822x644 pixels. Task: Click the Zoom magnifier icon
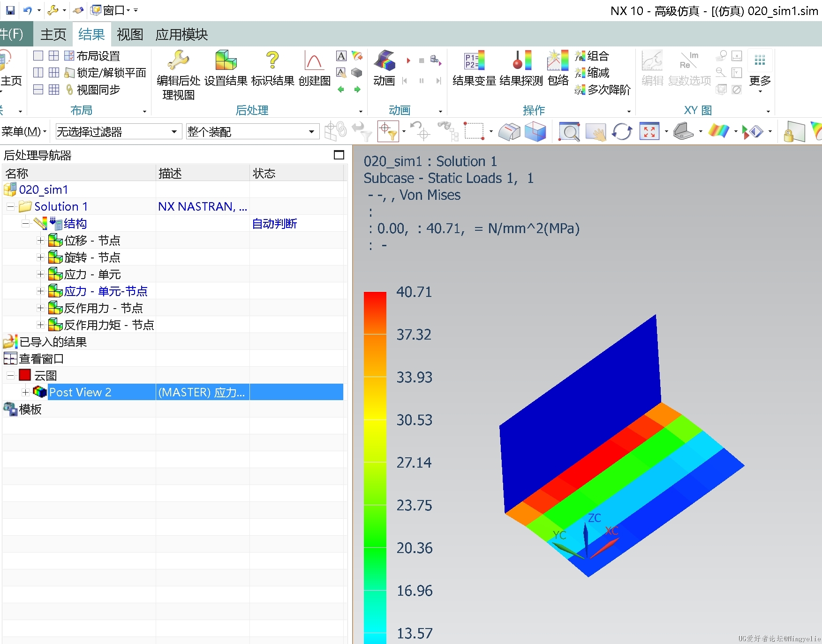click(x=569, y=132)
